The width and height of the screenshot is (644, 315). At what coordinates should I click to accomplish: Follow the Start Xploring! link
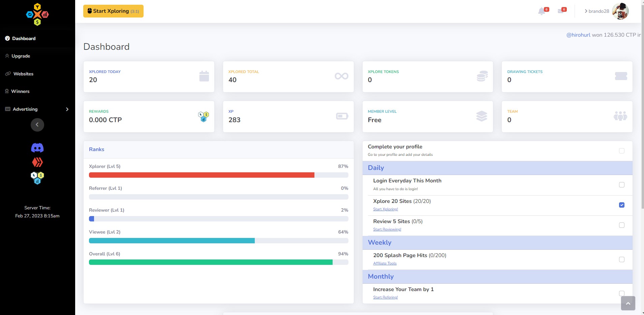(386, 209)
